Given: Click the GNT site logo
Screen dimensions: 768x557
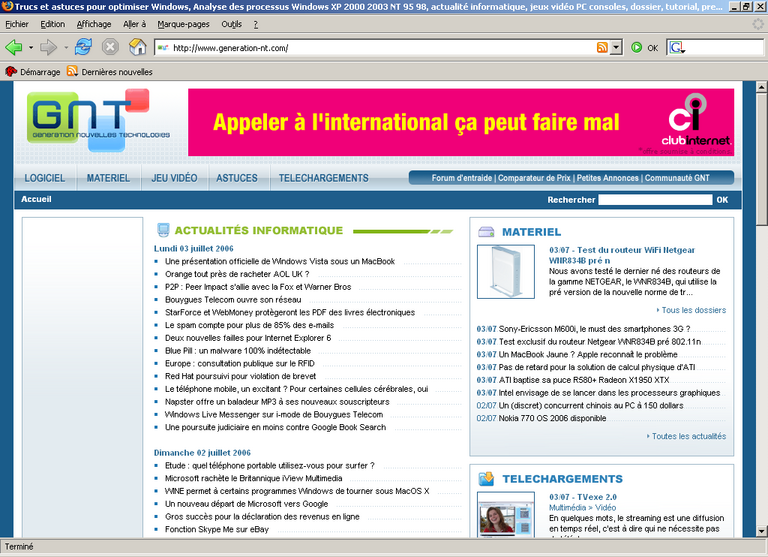Looking at the screenshot, I should click(x=98, y=120).
